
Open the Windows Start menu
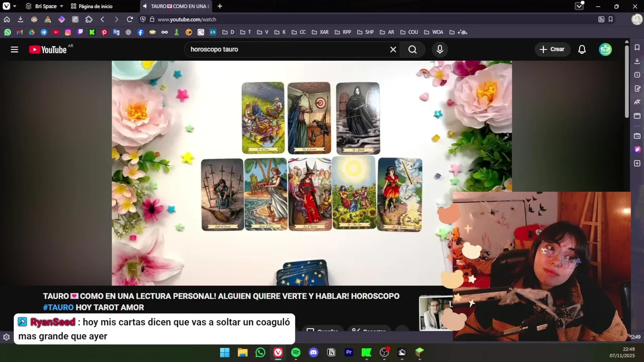tap(225, 352)
